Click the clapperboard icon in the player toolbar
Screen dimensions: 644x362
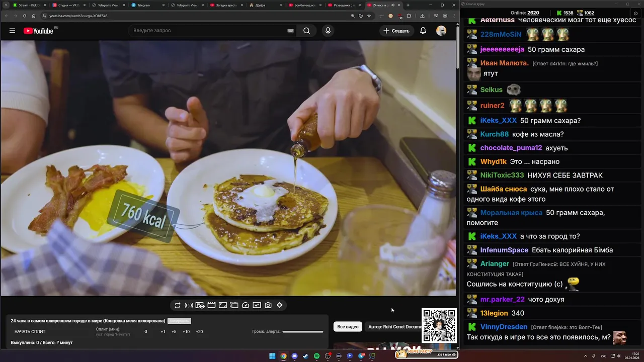click(211, 305)
